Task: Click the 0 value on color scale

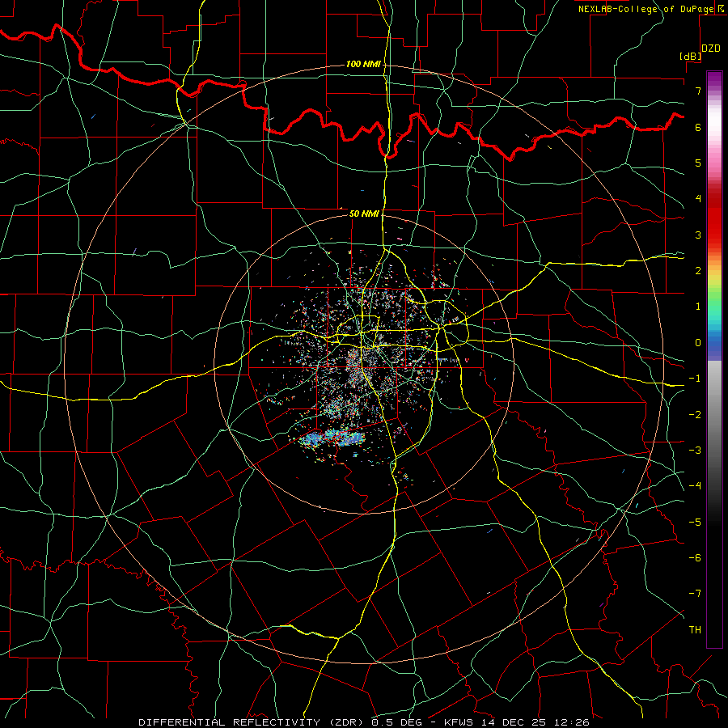Action: [698, 343]
